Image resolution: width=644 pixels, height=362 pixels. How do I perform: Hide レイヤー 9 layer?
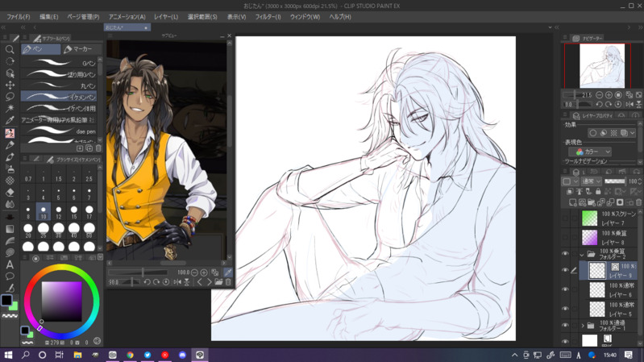point(565,270)
